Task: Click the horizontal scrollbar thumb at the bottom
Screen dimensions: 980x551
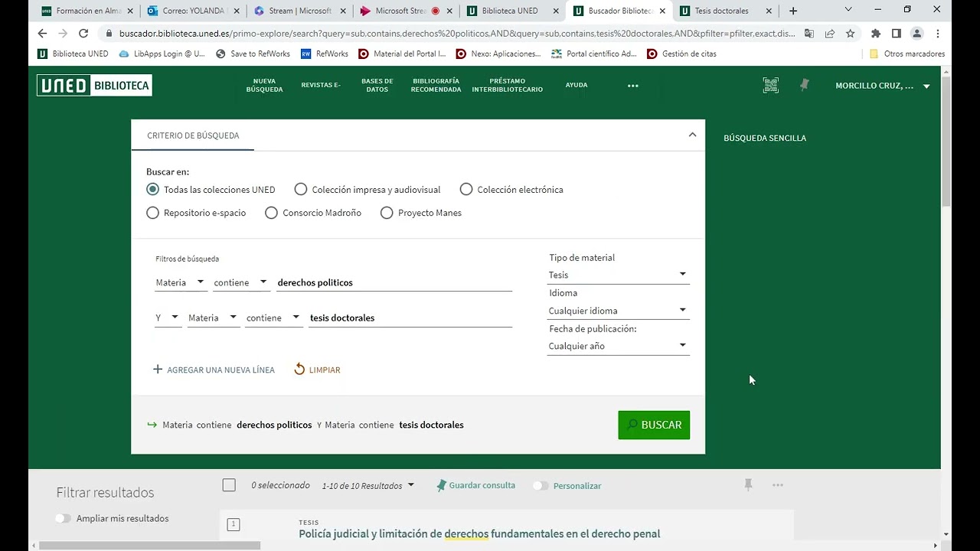Action: 149,546
